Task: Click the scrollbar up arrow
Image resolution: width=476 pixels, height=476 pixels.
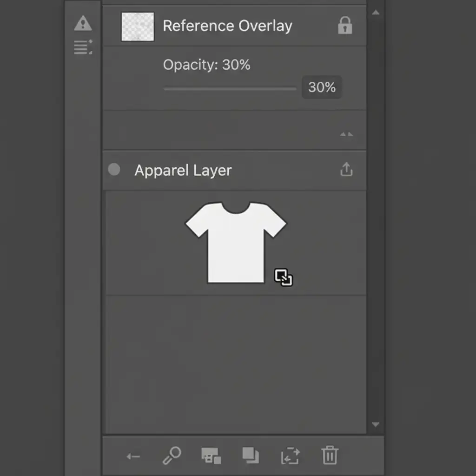Action: click(x=376, y=13)
